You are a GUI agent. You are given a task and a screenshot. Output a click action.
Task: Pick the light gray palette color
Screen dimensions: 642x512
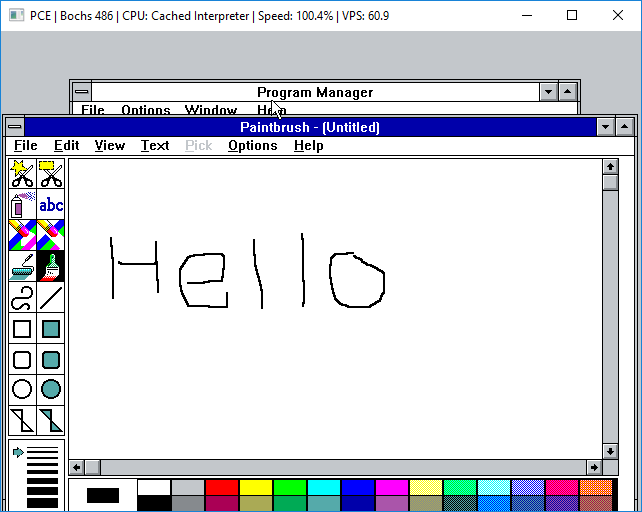pos(188,487)
